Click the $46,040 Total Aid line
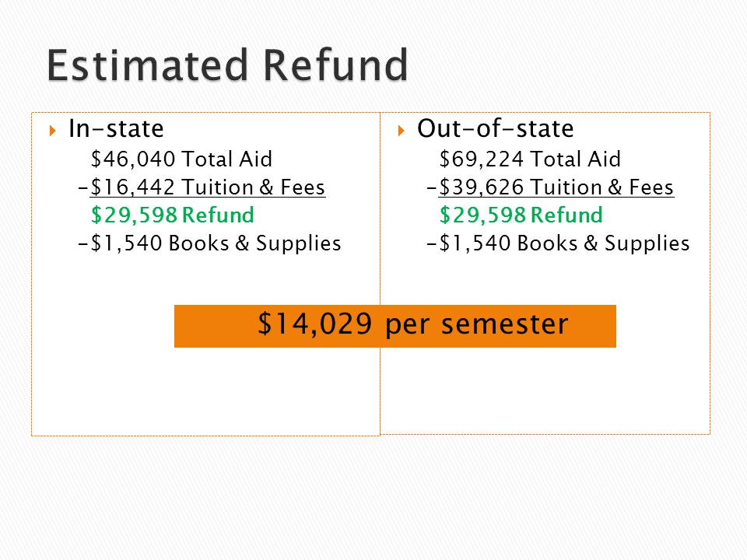This screenshot has width=747, height=560. 181,159
